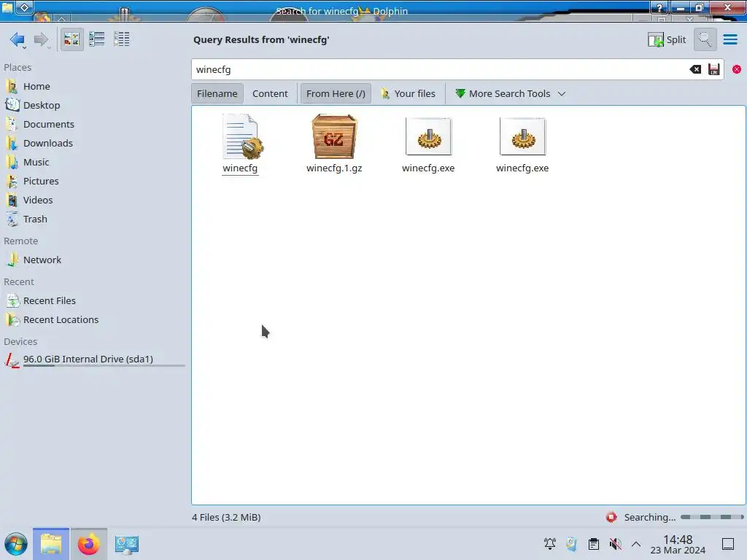The height and width of the screenshot is (560, 747).
Task: Open the system settings taskbar icon
Action: point(126,544)
